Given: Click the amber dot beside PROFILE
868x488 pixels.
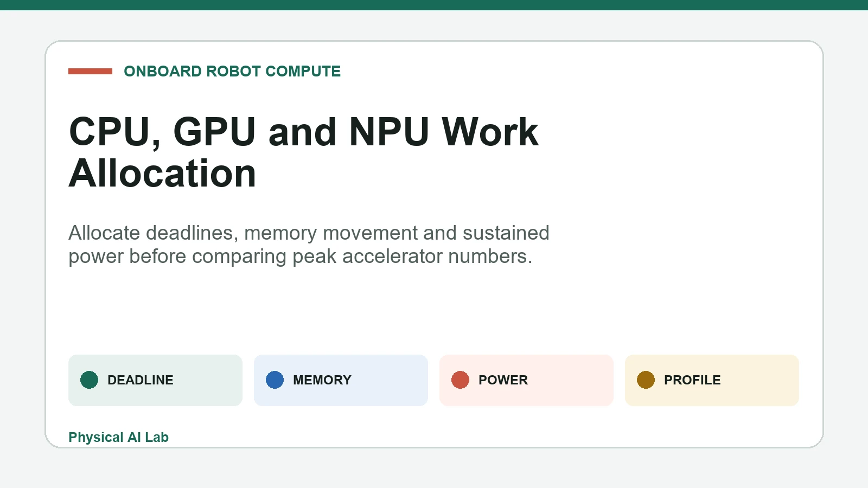Looking at the screenshot, I should pyautogui.click(x=646, y=380).
